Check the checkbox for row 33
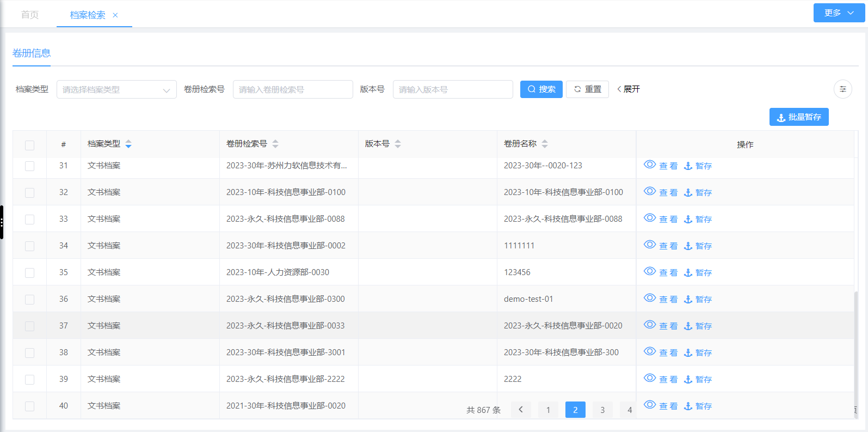The width and height of the screenshot is (868, 432). tap(29, 219)
